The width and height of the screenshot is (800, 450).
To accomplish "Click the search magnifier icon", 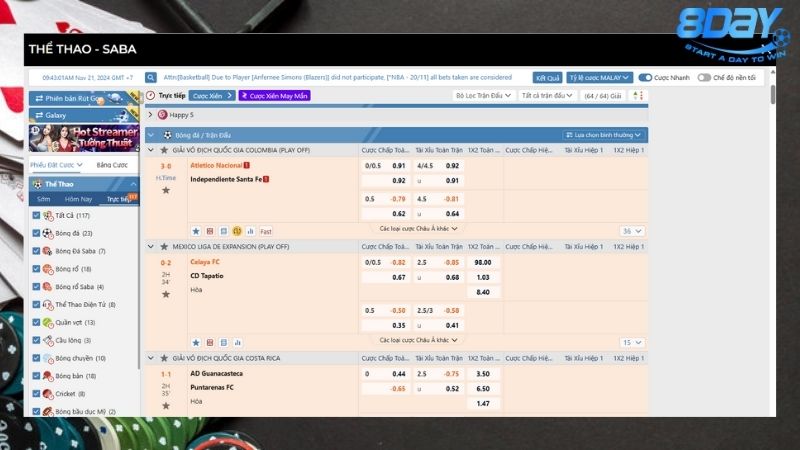I will 151,78.
